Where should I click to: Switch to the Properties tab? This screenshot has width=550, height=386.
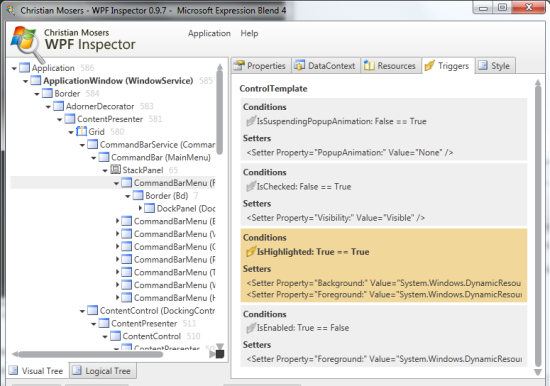[261, 66]
